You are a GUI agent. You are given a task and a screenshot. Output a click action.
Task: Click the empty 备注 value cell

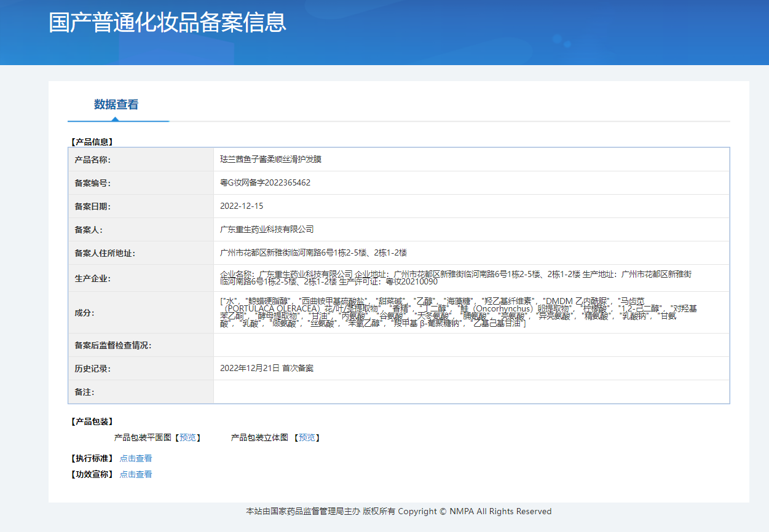tap(471, 392)
